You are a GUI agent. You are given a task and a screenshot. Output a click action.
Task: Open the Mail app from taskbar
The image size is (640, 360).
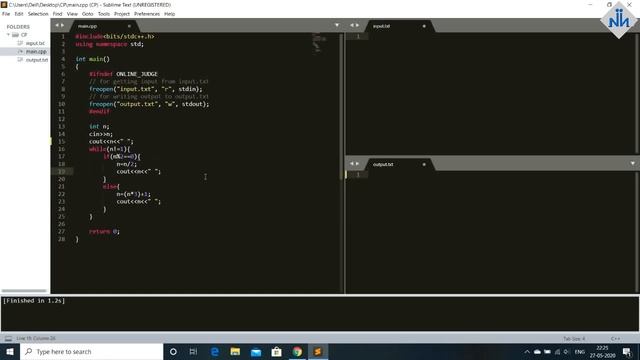click(256, 351)
